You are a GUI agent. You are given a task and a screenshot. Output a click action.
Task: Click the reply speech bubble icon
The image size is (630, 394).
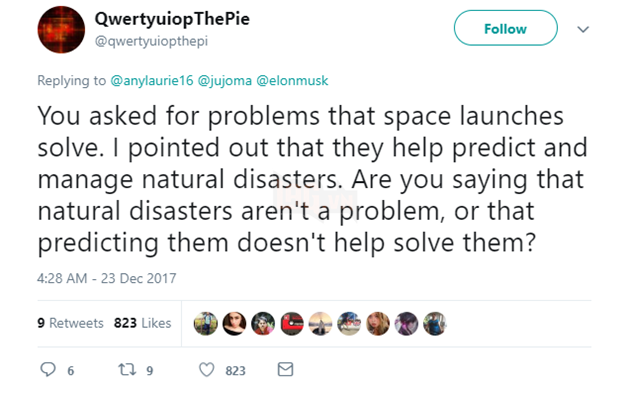[48, 369]
